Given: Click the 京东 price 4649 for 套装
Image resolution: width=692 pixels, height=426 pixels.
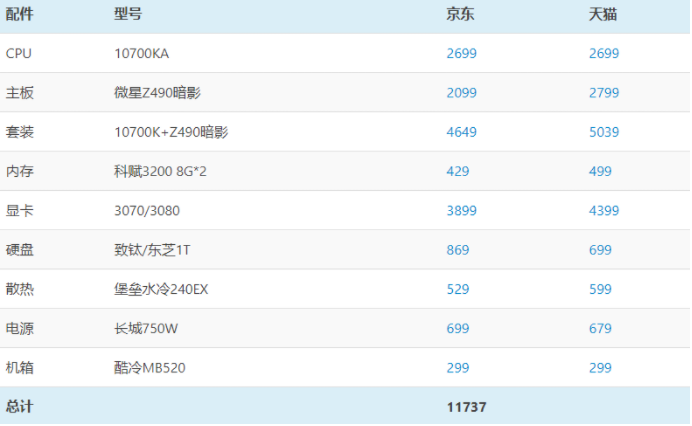Looking at the screenshot, I should point(461,132).
